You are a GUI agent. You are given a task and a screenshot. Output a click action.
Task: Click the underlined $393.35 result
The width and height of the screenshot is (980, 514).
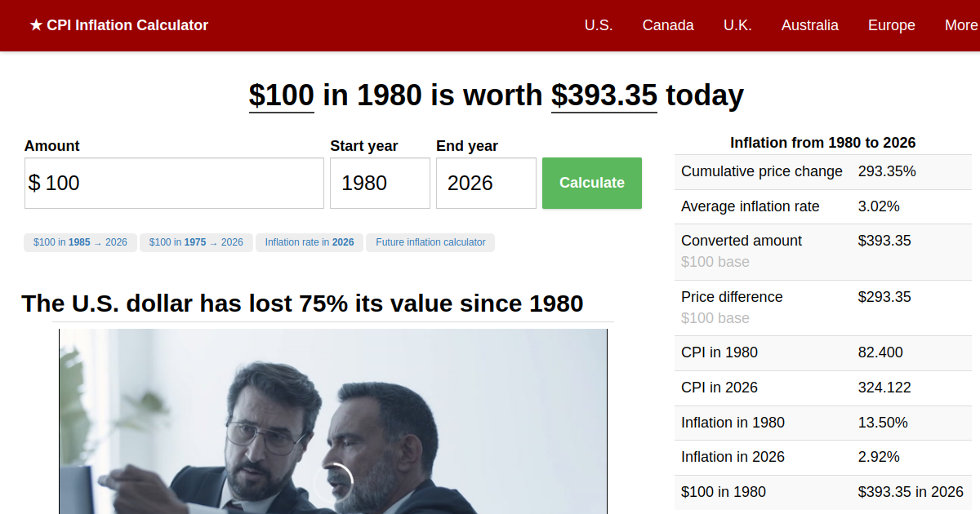tap(604, 95)
